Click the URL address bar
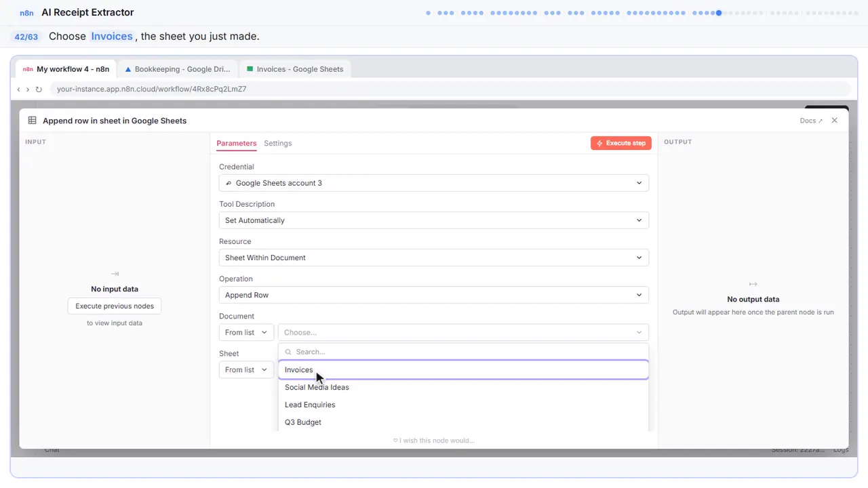The image size is (868, 488). 450,89
